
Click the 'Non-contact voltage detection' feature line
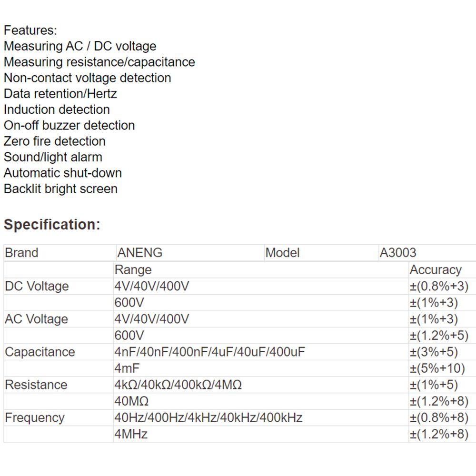(x=87, y=78)
